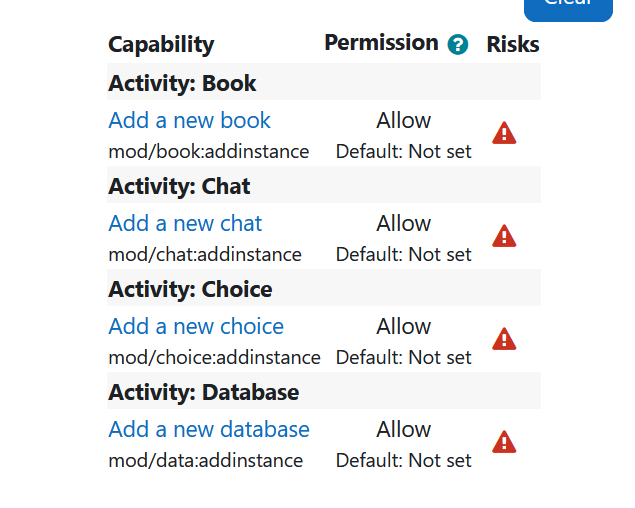Viewport: 635px width, 508px height.
Task: Click risk warning icon for Add a new database
Action: point(504,442)
